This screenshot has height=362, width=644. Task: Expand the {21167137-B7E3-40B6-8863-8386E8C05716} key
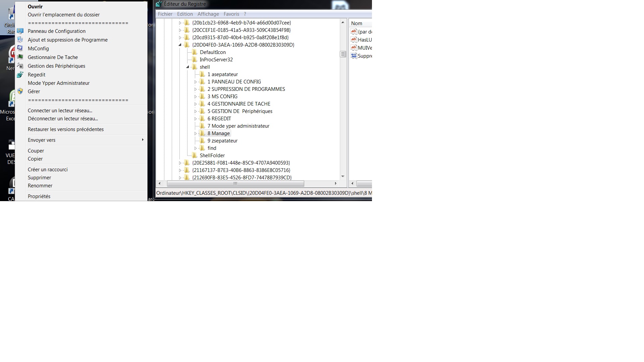pos(180,170)
